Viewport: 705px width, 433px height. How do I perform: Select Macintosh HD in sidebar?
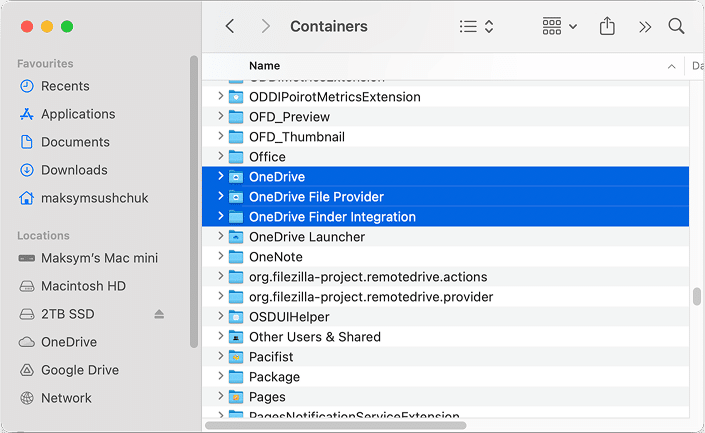click(83, 286)
